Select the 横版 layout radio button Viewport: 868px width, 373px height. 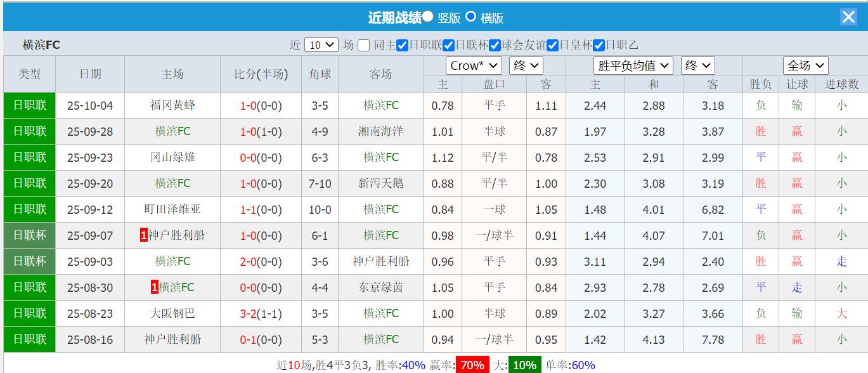pyautogui.click(x=472, y=16)
